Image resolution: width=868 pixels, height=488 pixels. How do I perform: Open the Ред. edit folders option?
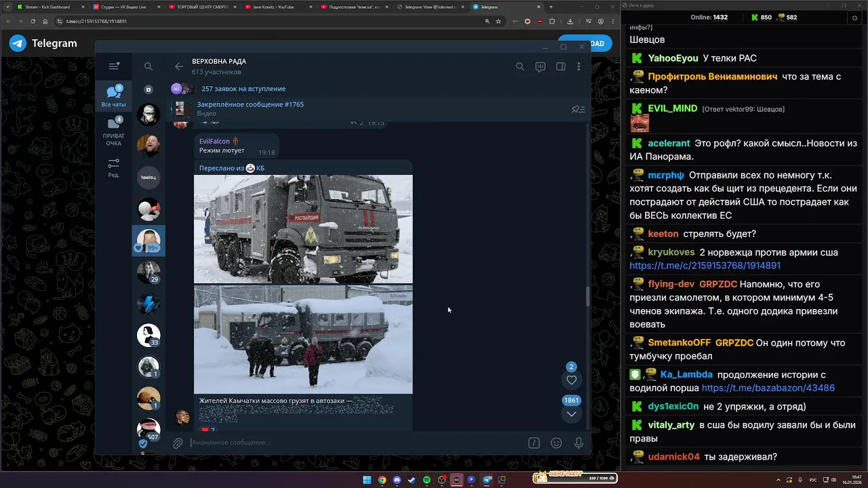click(113, 167)
